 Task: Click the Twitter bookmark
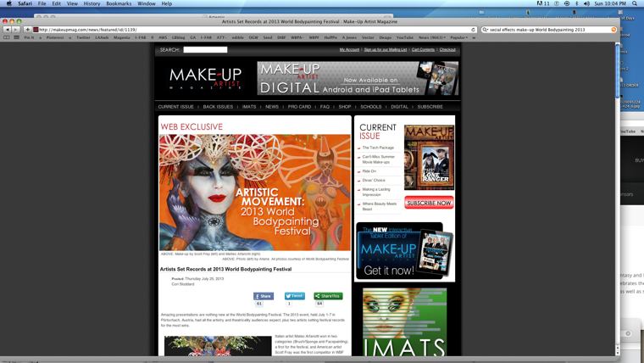[x=83, y=37]
